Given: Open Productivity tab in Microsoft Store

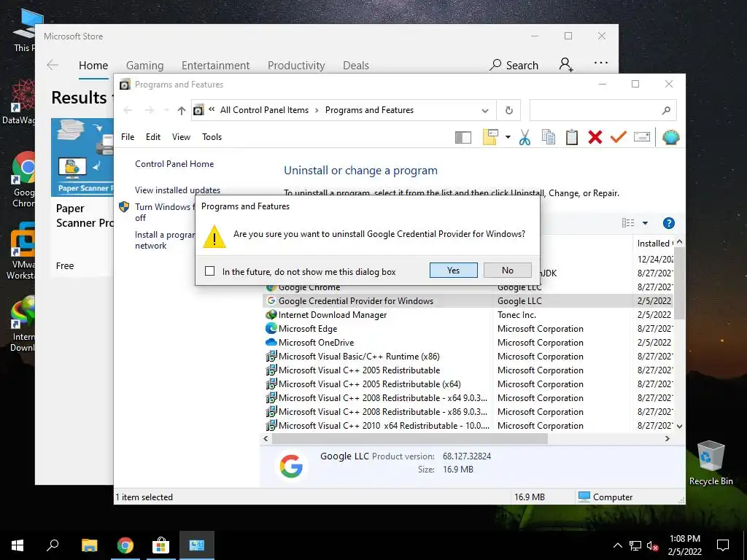Looking at the screenshot, I should pyautogui.click(x=296, y=65).
